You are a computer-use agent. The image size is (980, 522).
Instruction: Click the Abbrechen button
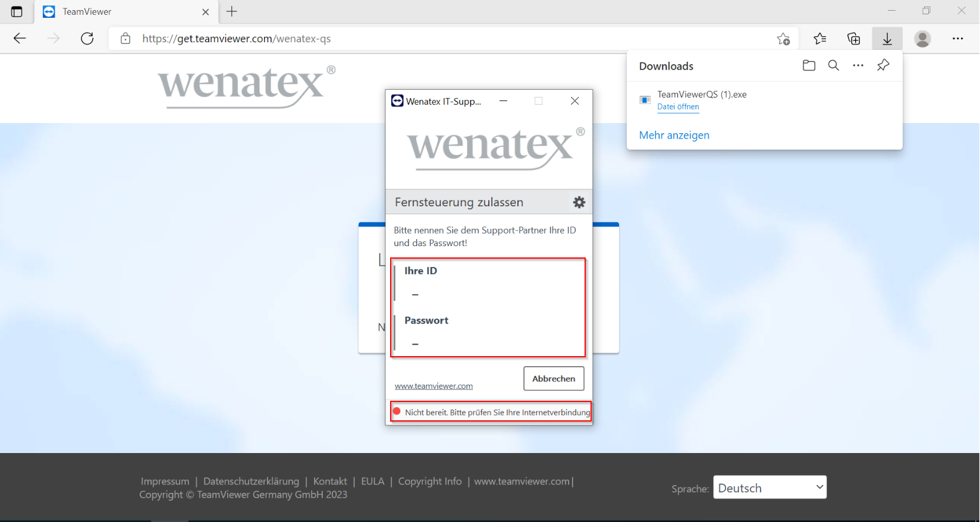coord(554,379)
